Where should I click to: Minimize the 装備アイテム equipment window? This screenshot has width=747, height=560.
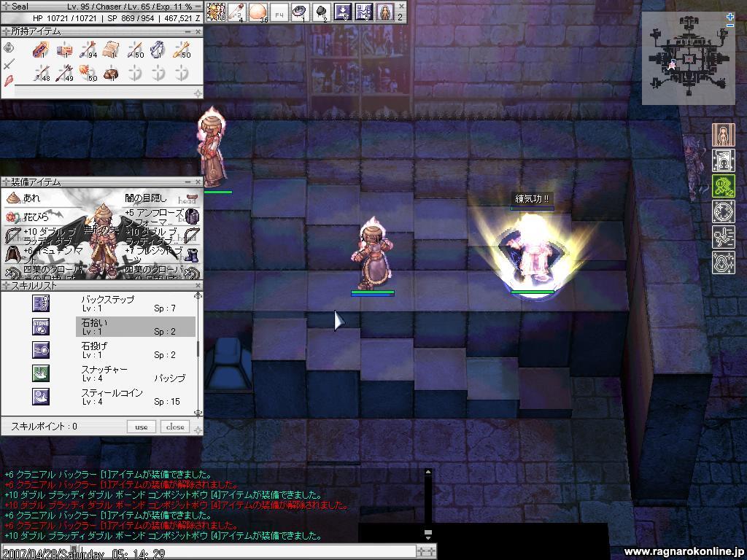pos(189,182)
